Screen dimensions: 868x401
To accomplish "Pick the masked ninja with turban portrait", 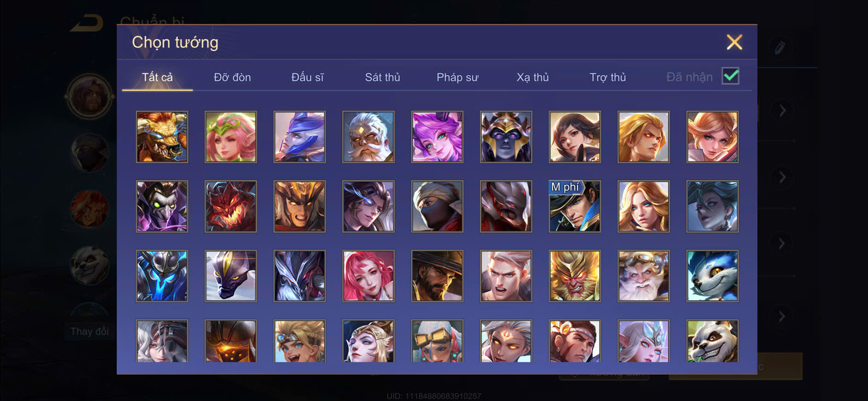I will 437,206.
